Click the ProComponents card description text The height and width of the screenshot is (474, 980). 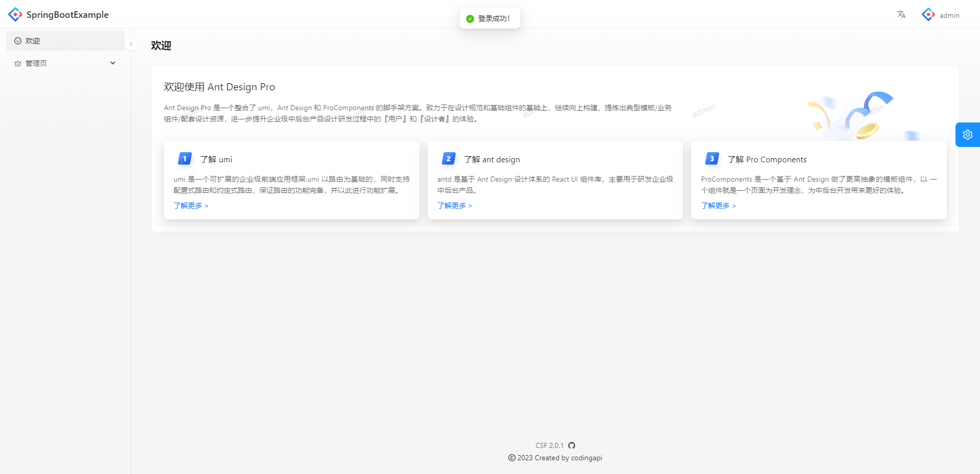click(819, 185)
